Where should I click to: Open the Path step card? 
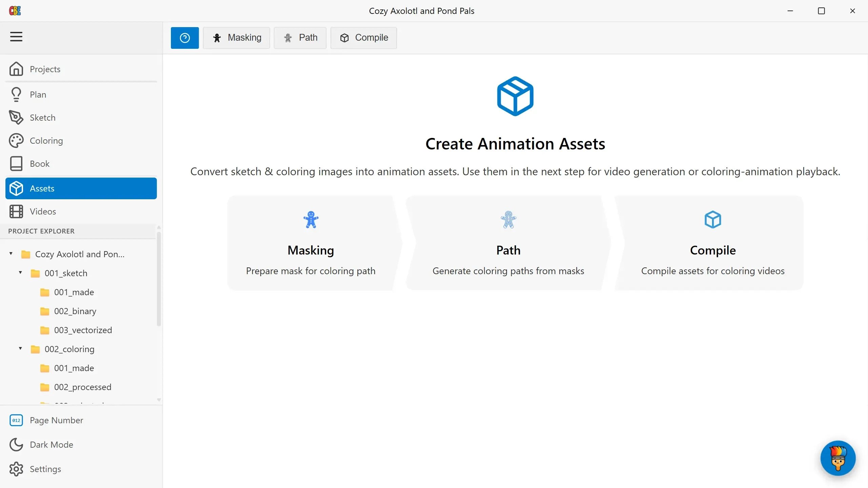click(508, 243)
